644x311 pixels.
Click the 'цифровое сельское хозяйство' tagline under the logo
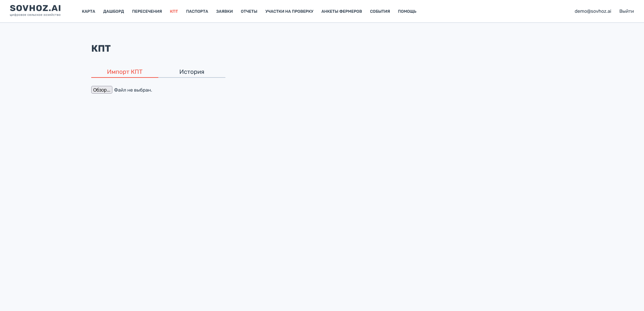35,15
